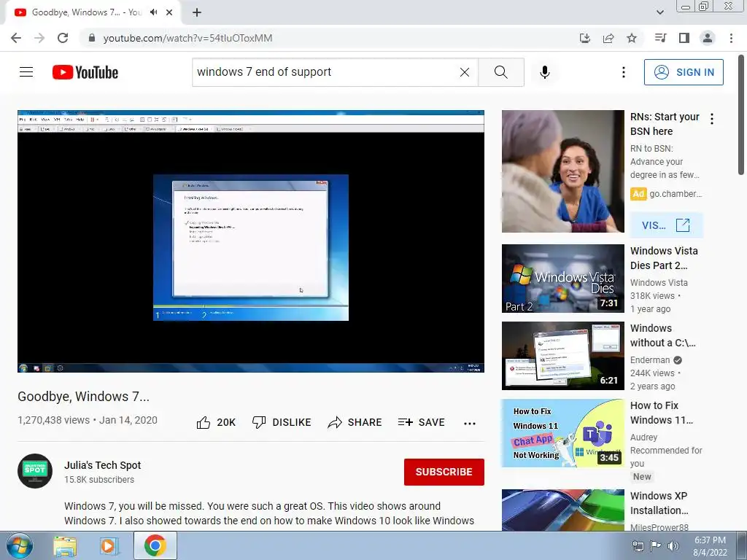Screen dimensions: 747x560
Task: Click the Enderman channel name
Action: (650, 360)
